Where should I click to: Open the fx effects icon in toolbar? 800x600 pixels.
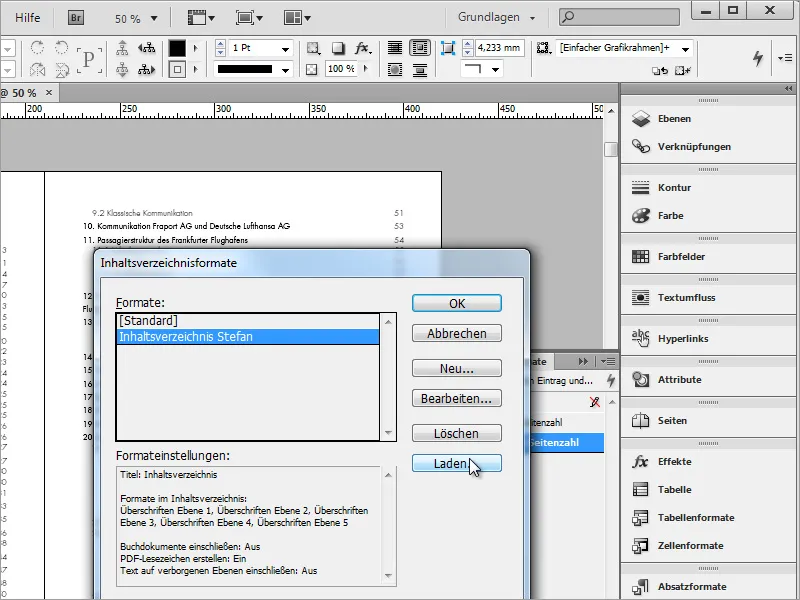tap(362, 48)
